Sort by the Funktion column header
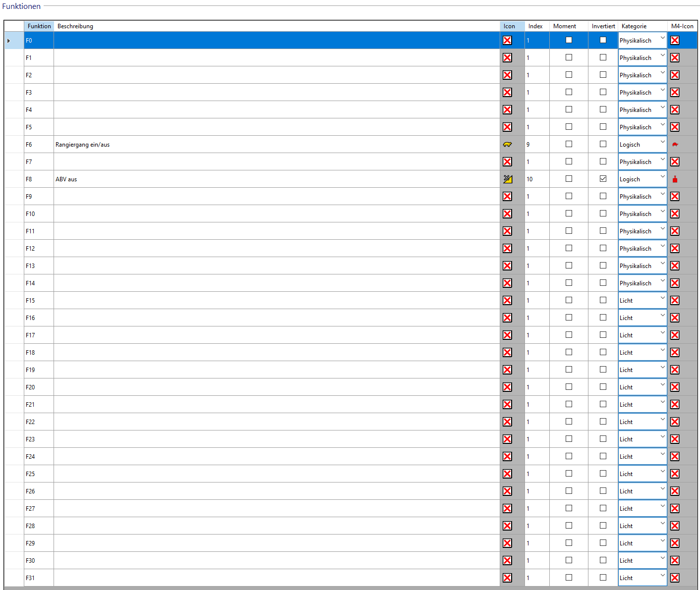 click(39, 26)
